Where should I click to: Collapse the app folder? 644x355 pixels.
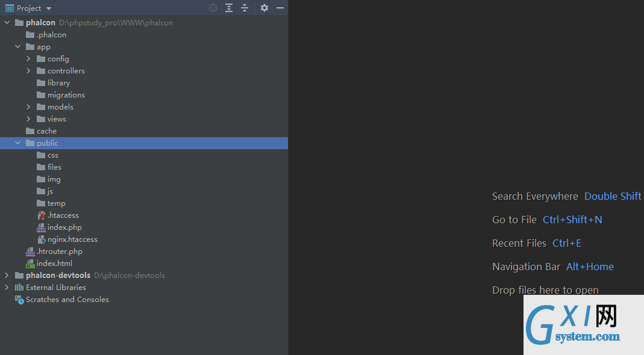pyautogui.click(x=17, y=47)
